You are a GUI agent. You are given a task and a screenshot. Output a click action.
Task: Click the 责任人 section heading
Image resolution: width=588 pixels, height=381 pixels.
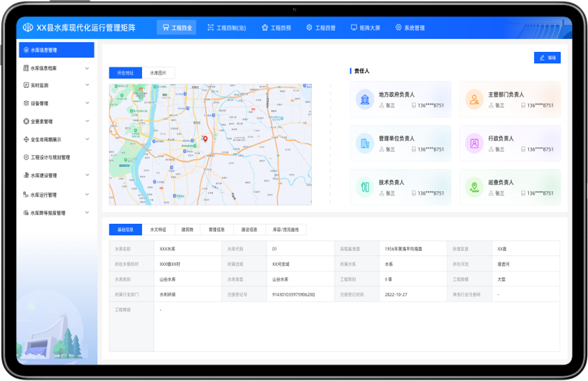362,71
